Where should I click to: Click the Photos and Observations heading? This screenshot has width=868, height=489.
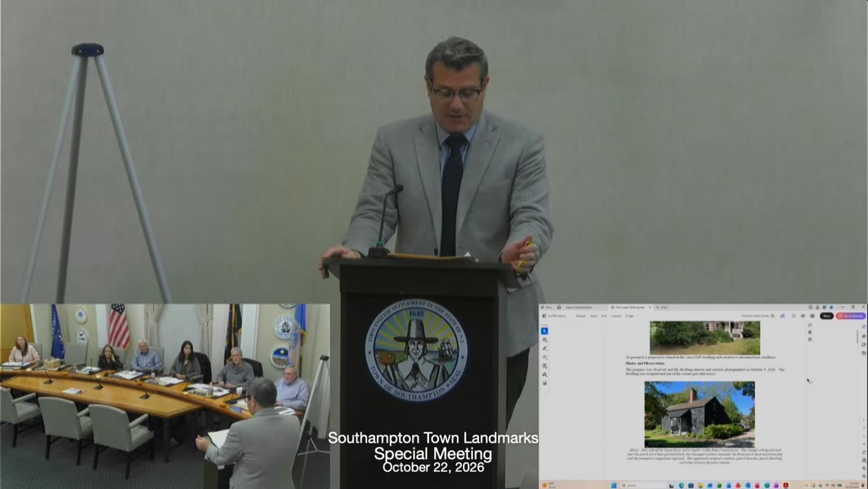(645, 363)
